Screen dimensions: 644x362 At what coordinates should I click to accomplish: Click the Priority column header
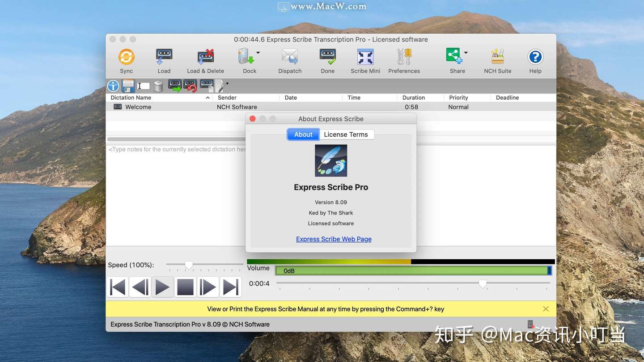point(467,97)
